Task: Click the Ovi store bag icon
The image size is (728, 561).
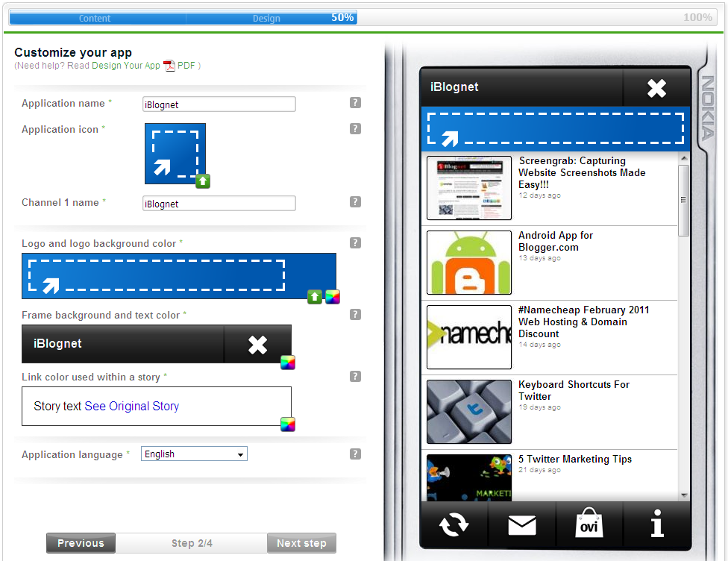Action: point(589,523)
